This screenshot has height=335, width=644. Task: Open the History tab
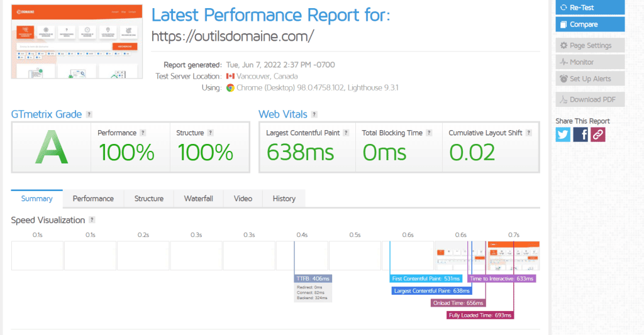[x=284, y=199]
